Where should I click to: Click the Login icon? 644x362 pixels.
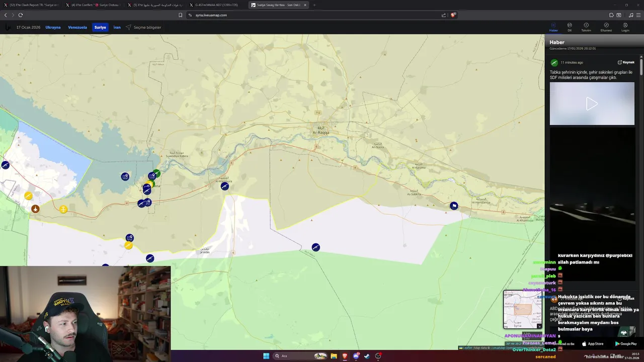tap(625, 27)
